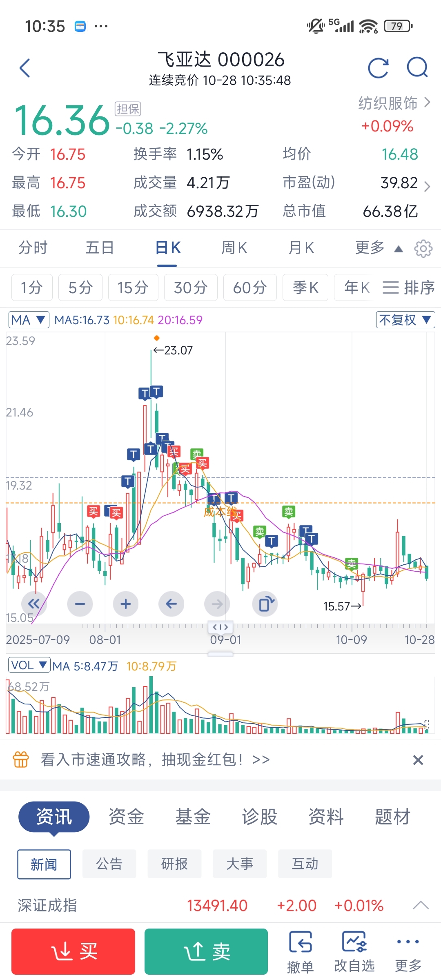Screen dimensions: 441x980
Task: Select the 1分 period
Action: pyautogui.click(x=32, y=287)
